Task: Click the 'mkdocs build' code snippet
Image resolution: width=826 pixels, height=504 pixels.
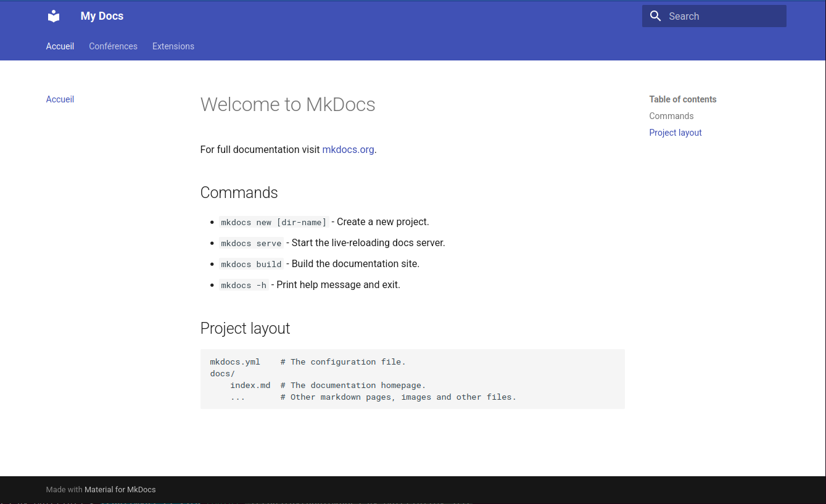Action: coord(251,264)
